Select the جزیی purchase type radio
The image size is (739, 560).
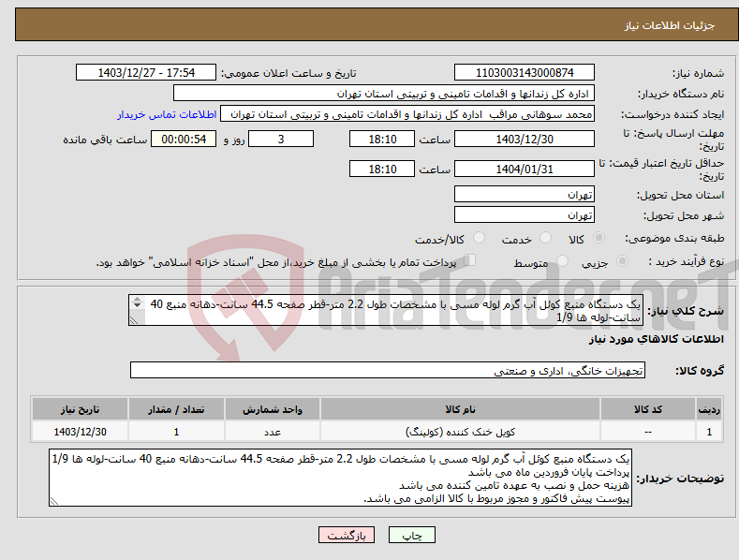pos(622,261)
